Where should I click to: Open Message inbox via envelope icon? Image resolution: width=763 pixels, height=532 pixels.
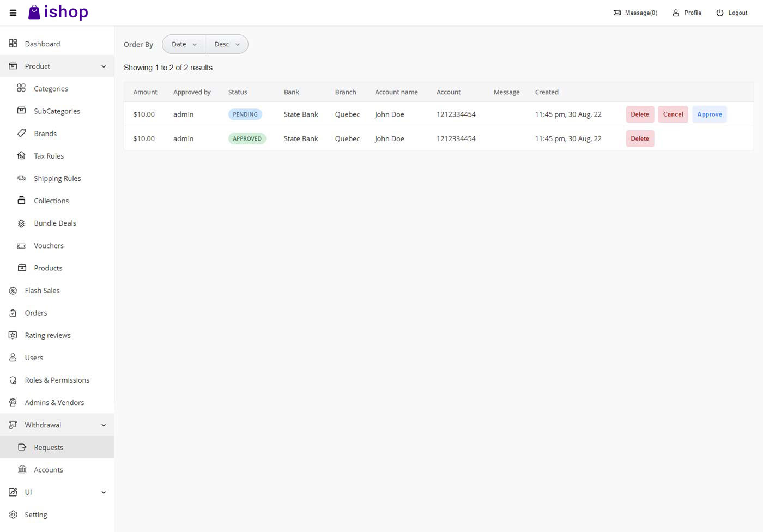[x=617, y=13]
